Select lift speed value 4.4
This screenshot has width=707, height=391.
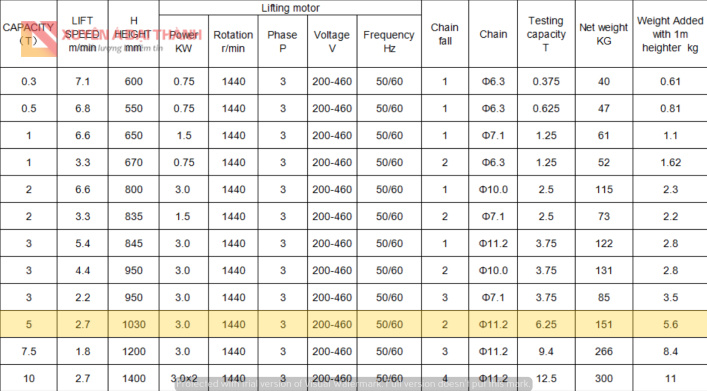pyautogui.click(x=83, y=271)
